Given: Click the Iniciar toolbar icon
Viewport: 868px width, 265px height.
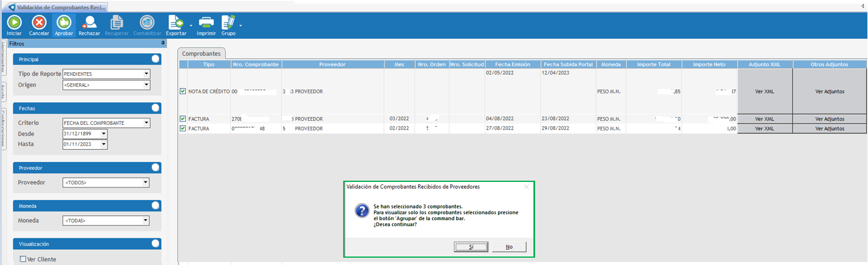Looking at the screenshot, I should [14, 22].
